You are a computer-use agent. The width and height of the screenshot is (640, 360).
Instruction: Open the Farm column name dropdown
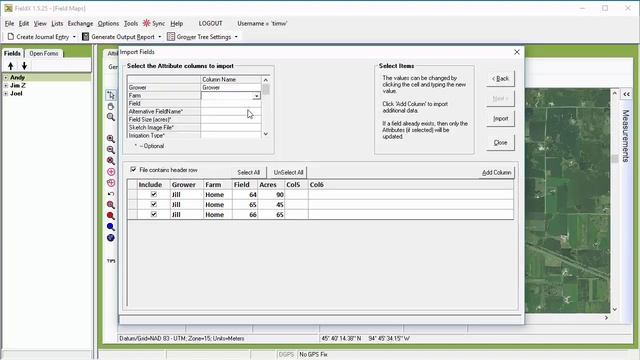256,96
